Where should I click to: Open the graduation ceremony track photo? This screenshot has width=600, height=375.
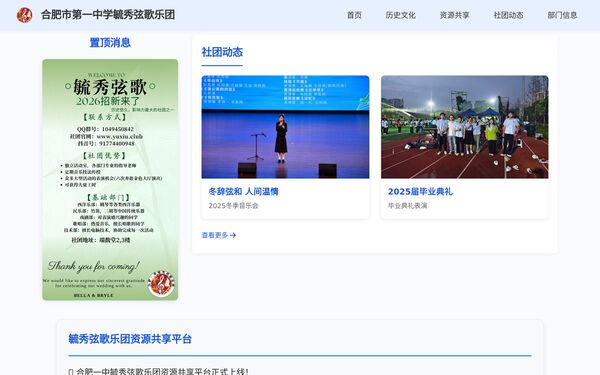point(465,127)
